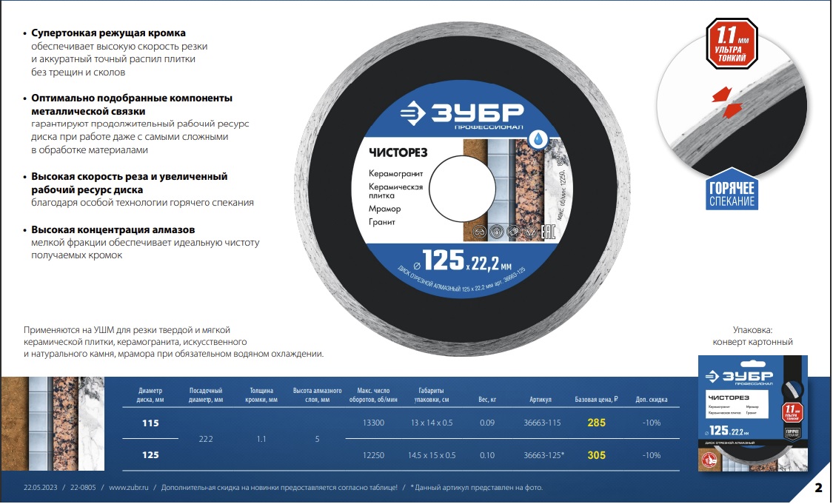Select the heading Оптимально подобранные компоненты металлической связки

point(132,104)
